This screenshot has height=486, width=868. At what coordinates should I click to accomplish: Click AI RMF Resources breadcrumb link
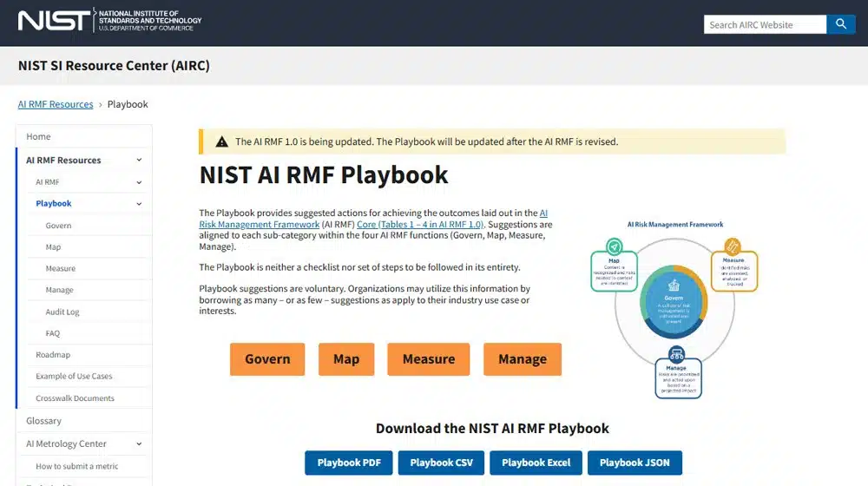pos(56,104)
